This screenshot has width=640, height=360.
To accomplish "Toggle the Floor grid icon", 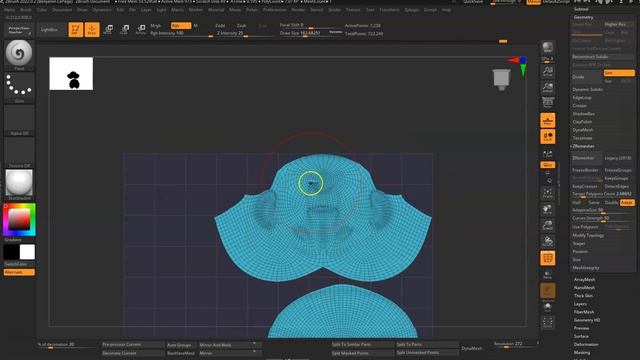I will [547, 120].
